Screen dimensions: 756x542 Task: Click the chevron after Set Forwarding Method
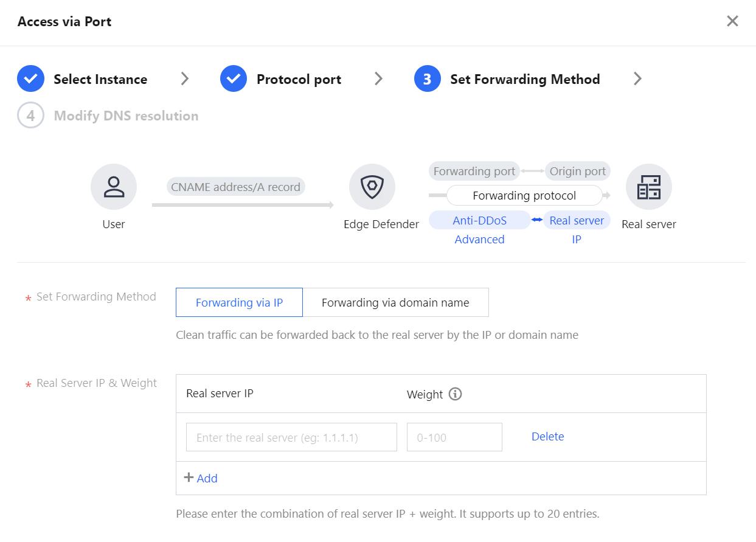tap(637, 79)
